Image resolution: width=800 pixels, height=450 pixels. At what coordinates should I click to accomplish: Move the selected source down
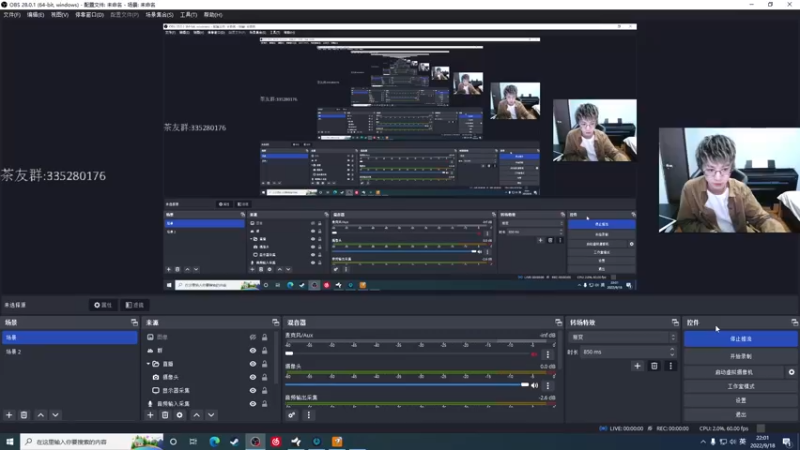pyautogui.click(x=211, y=415)
